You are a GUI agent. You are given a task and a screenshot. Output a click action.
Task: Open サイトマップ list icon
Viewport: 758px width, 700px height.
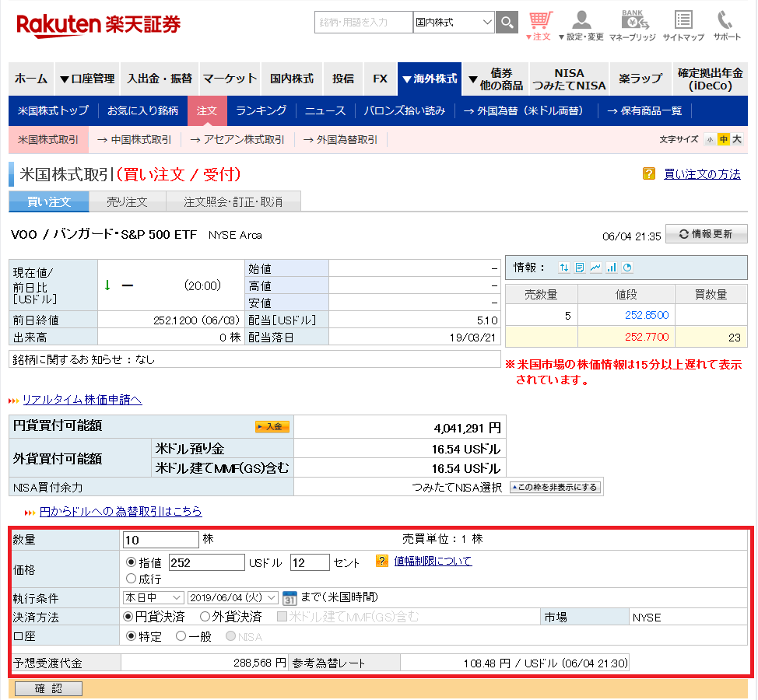coord(683,25)
